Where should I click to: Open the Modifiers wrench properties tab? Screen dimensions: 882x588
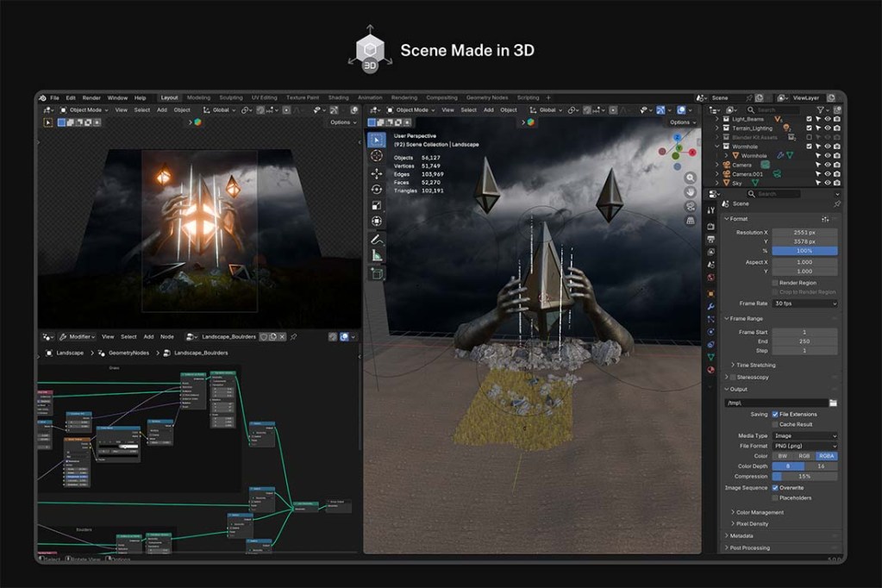(x=711, y=307)
